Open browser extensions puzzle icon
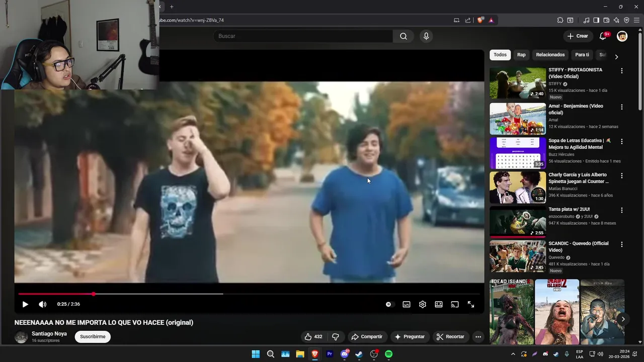The width and height of the screenshot is (644, 362). [x=560, y=20]
